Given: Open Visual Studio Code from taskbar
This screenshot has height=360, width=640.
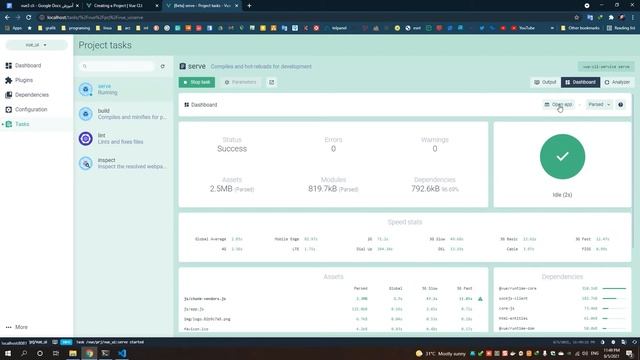Looking at the screenshot, I should [x=122, y=353].
